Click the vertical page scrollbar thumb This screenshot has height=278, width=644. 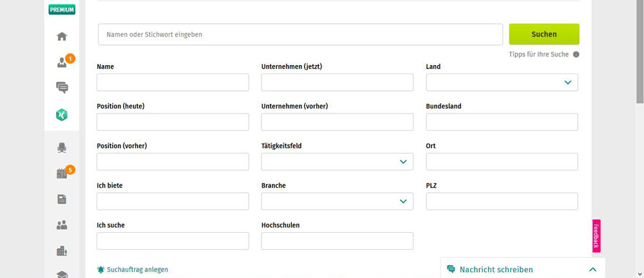[x=639, y=52]
